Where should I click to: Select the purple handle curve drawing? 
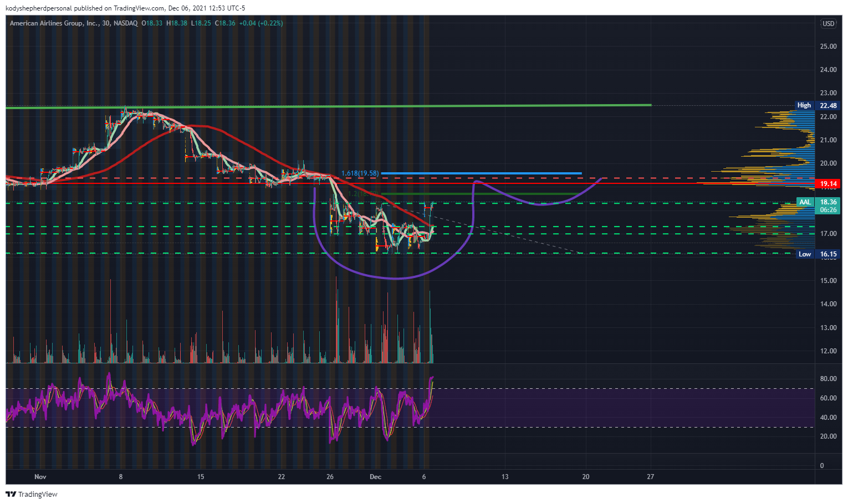(540, 204)
